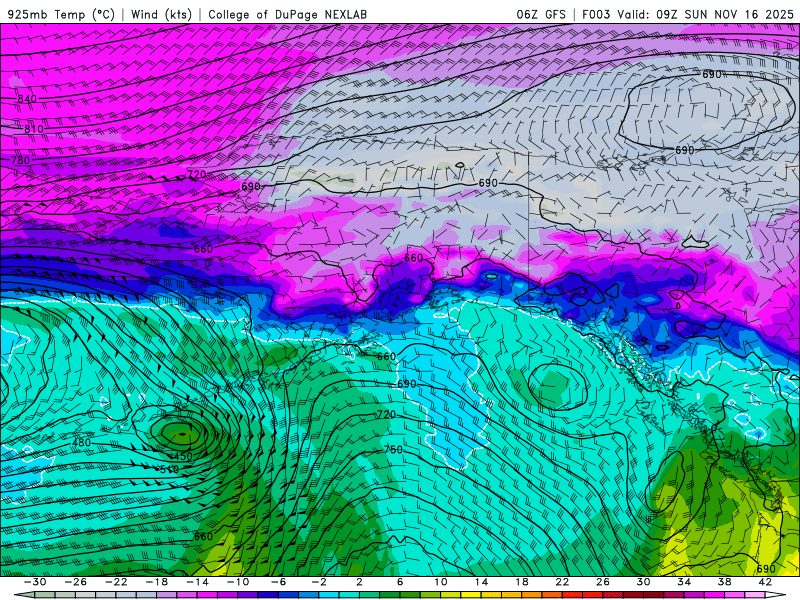Viewport: 800px width, 600px height.
Task: Click the positive 10 colorbar tick label
Action: [441, 582]
